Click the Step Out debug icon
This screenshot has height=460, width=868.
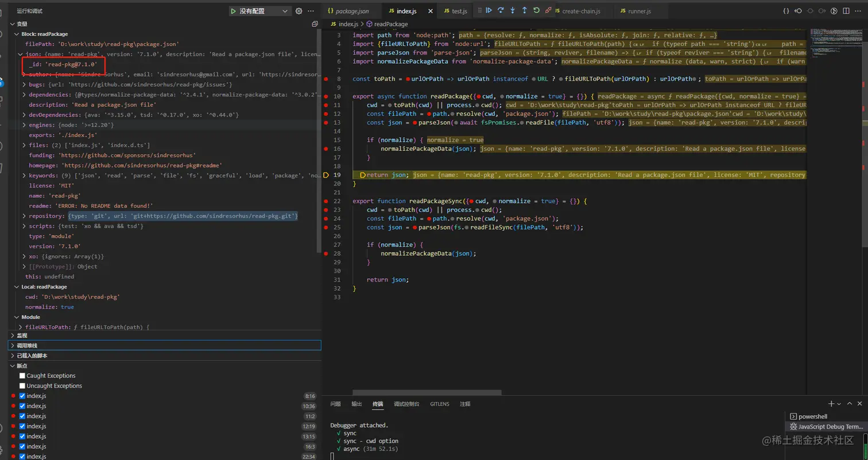click(x=524, y=10)
